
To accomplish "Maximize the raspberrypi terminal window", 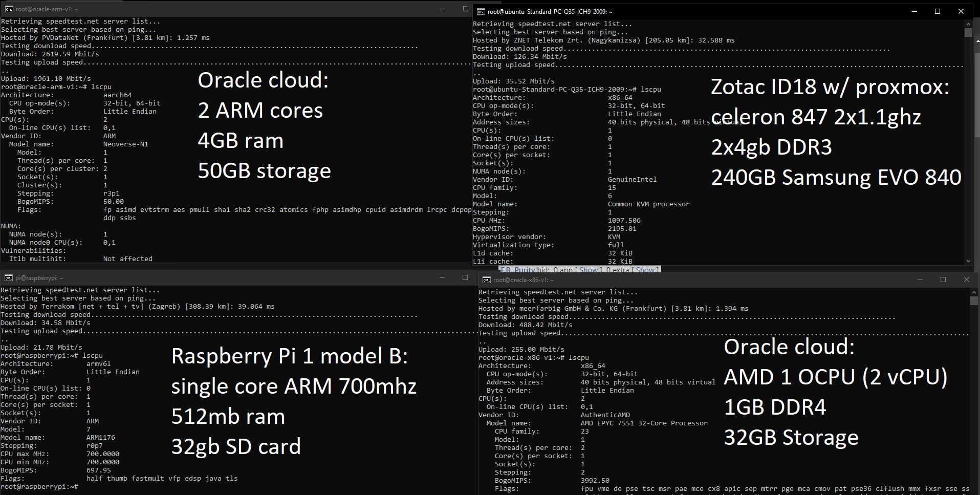I will tap(465, 277).
